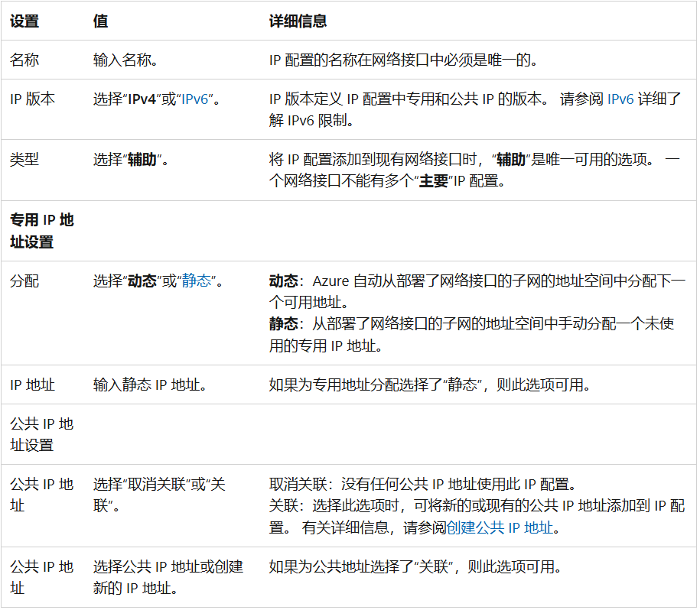Select the 值 column header
The width and height of the screenshot is (700, 610).
click(99, 21)
